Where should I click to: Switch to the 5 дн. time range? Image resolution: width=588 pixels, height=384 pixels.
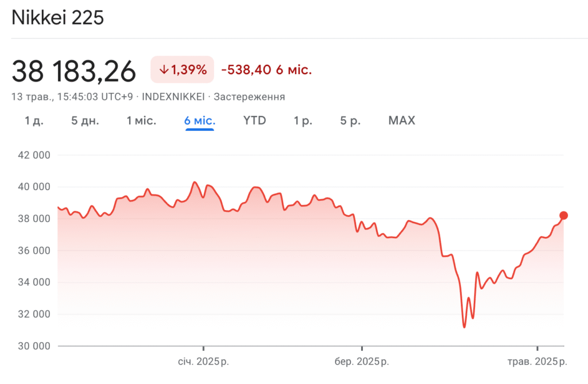(84, 121)
